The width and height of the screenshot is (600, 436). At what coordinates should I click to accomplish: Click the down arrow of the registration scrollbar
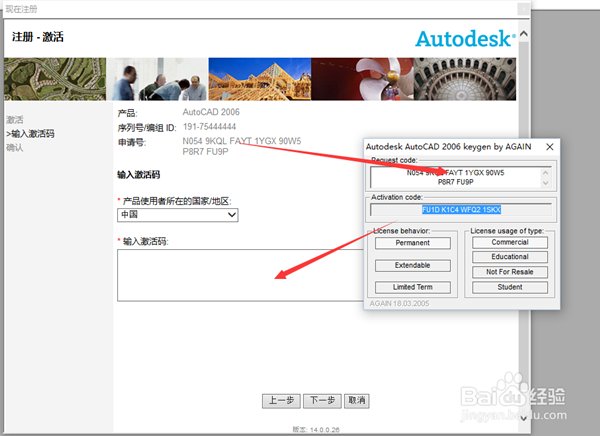click(x=524, y=418)
